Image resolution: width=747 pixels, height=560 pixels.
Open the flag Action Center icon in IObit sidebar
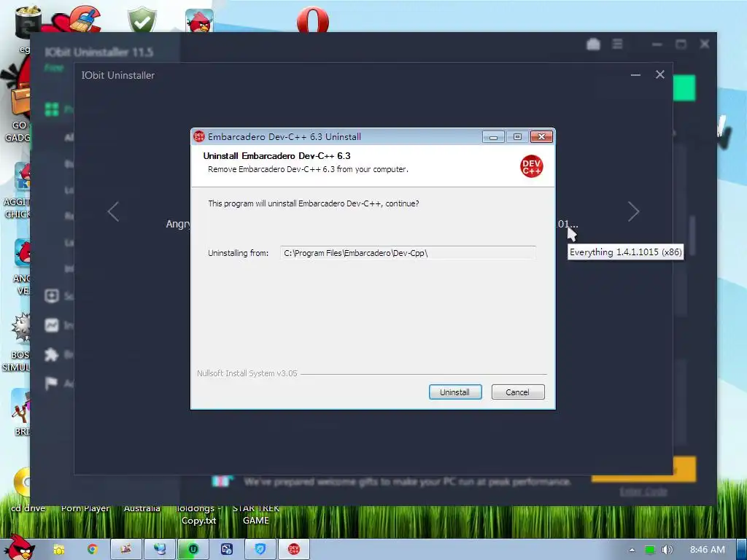[x=52, y=384]
